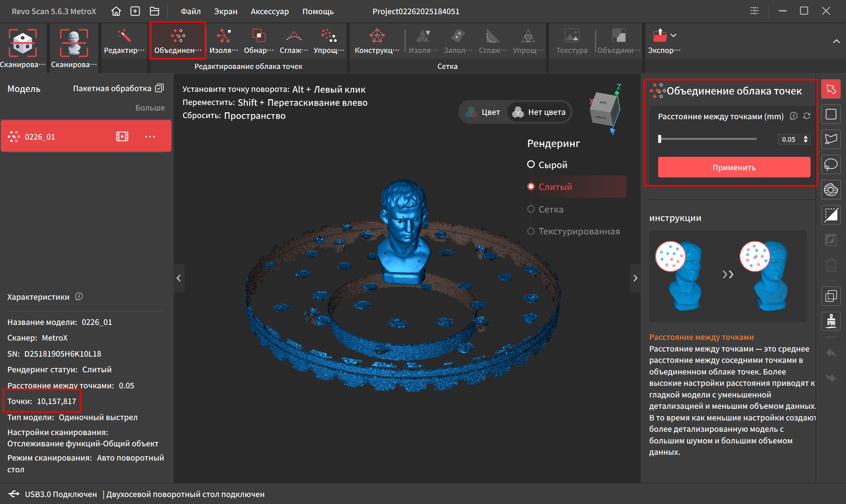
Task: Click the Применить button
Action: [x=734, y=167]
